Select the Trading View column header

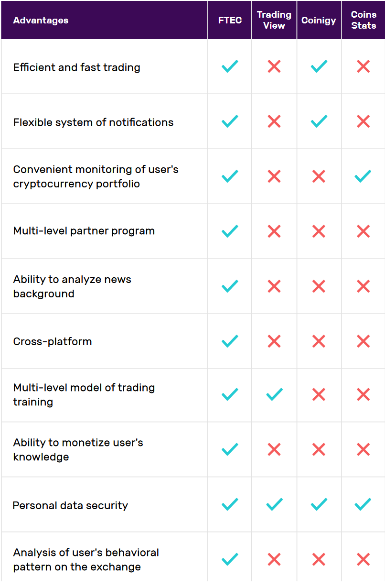click(x=274, y=20)
